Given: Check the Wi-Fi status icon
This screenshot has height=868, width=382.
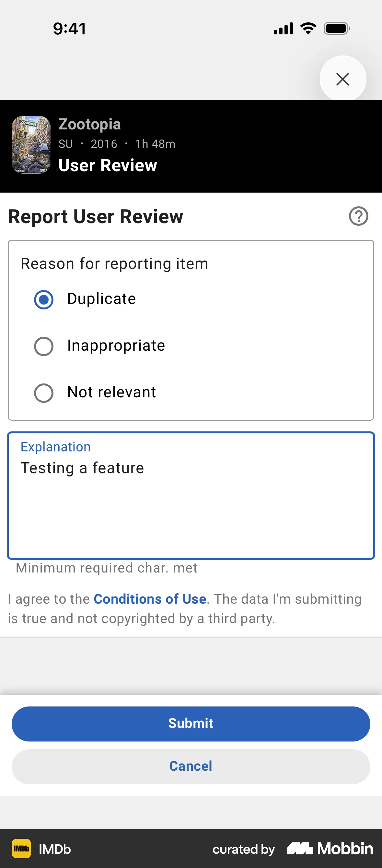Looking at the screenshot, I should tap(307, 28).
